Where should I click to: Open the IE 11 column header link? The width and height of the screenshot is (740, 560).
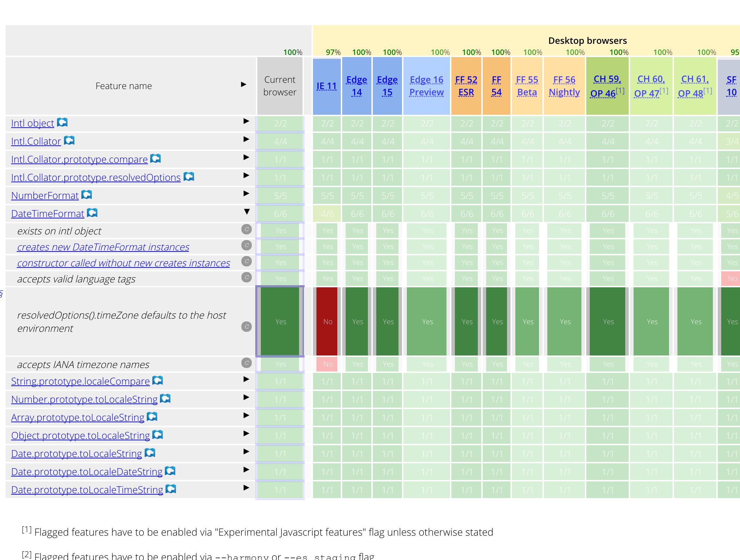point(326,86)
